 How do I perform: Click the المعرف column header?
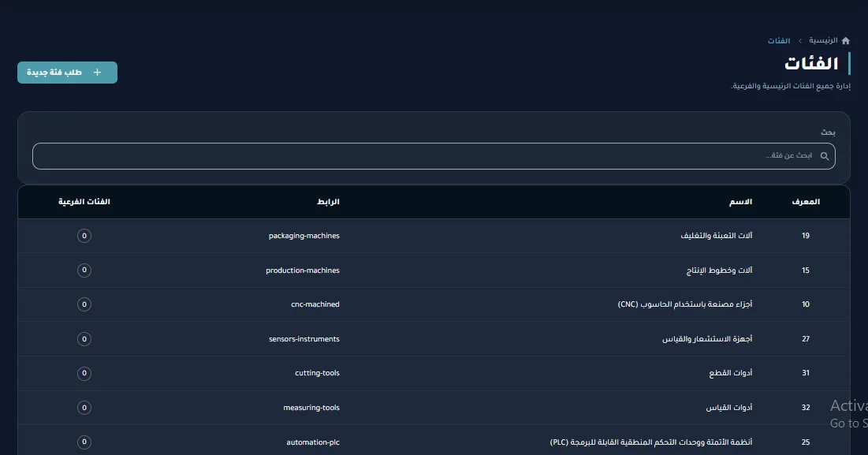[x=806, y=202]
